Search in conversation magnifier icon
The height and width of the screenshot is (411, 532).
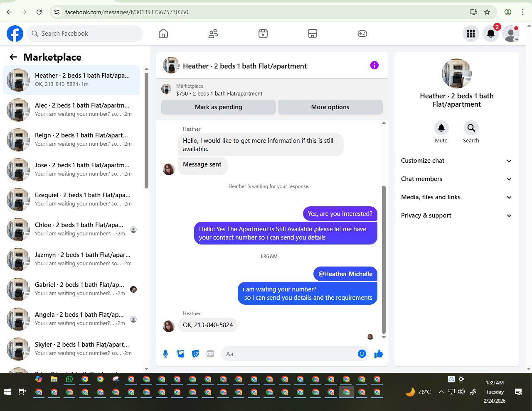click(x=471, y=128)
